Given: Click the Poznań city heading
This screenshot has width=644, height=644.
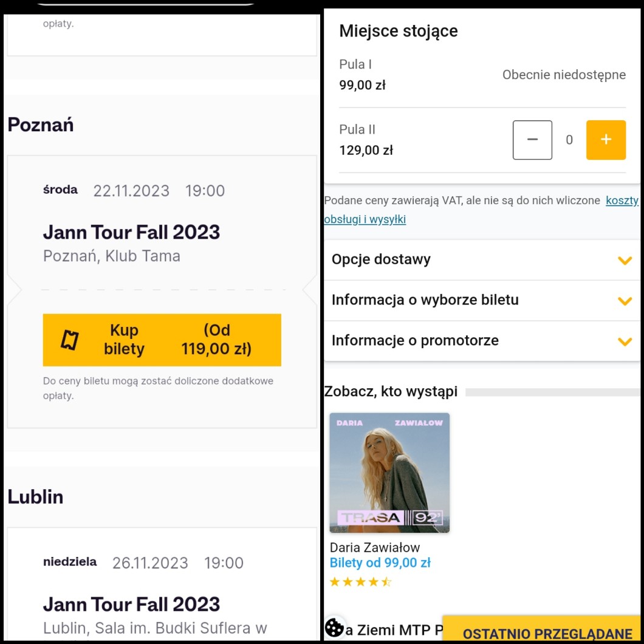Looking at the screenshot, I should (41, 125).
